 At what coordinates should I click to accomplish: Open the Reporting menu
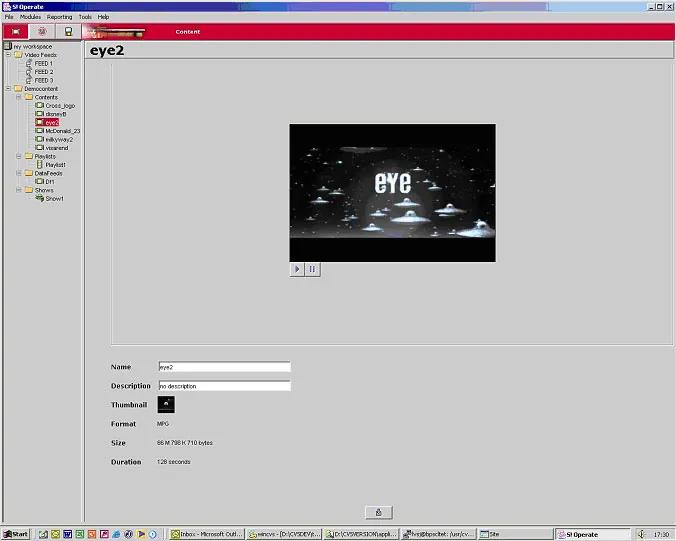point(59,17)
